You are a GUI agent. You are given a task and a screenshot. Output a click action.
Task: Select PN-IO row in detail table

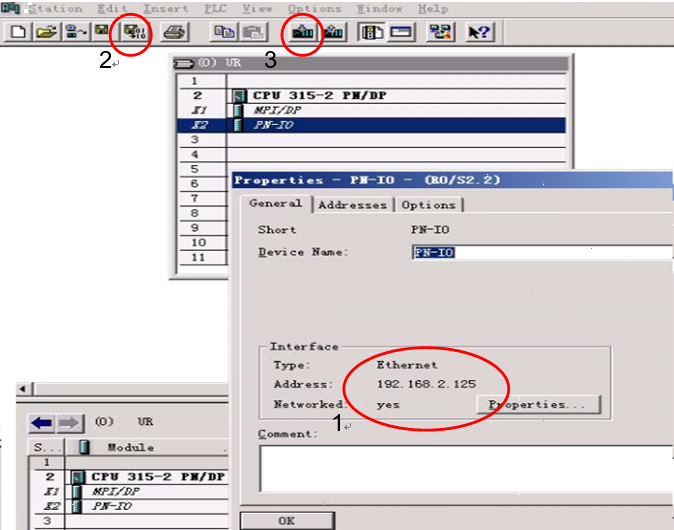(129, 506)
